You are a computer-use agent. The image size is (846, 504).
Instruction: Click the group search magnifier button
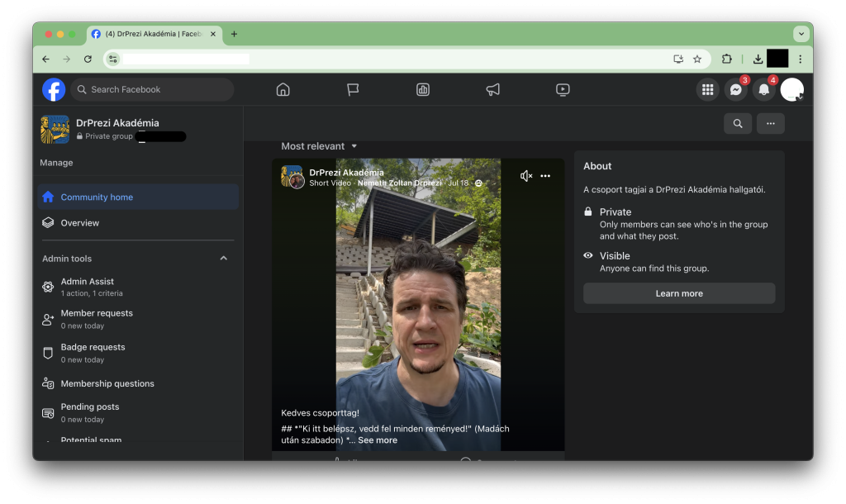pyautogui.click(x=737, y=123)
